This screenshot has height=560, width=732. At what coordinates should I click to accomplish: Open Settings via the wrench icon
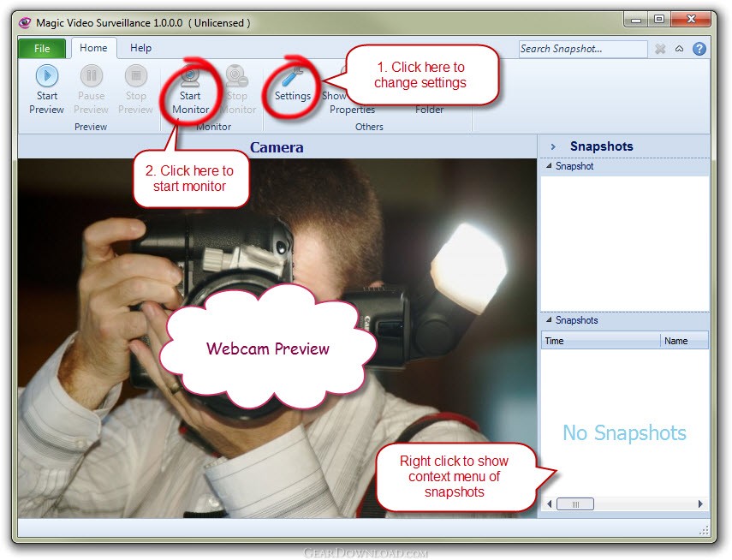[293, 76]
